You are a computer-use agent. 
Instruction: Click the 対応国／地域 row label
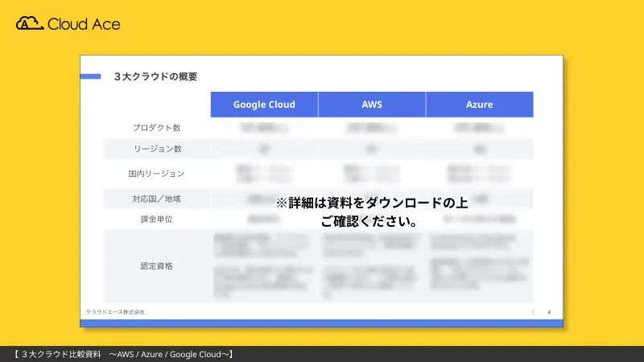coord(156,199)
